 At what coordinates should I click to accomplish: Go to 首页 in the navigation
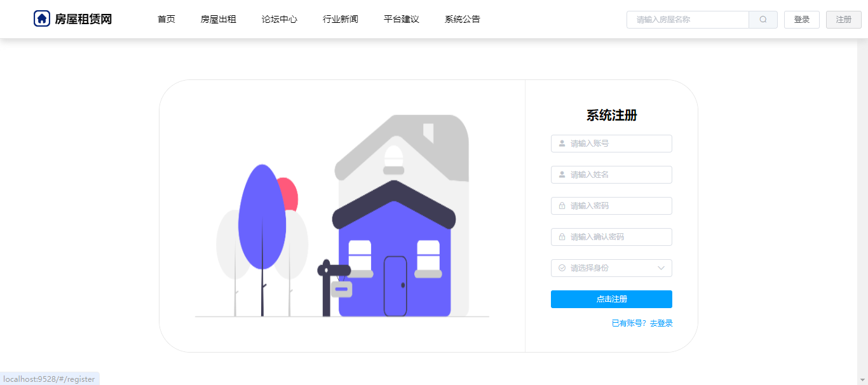pyautogui.click(x=166, y=19)
